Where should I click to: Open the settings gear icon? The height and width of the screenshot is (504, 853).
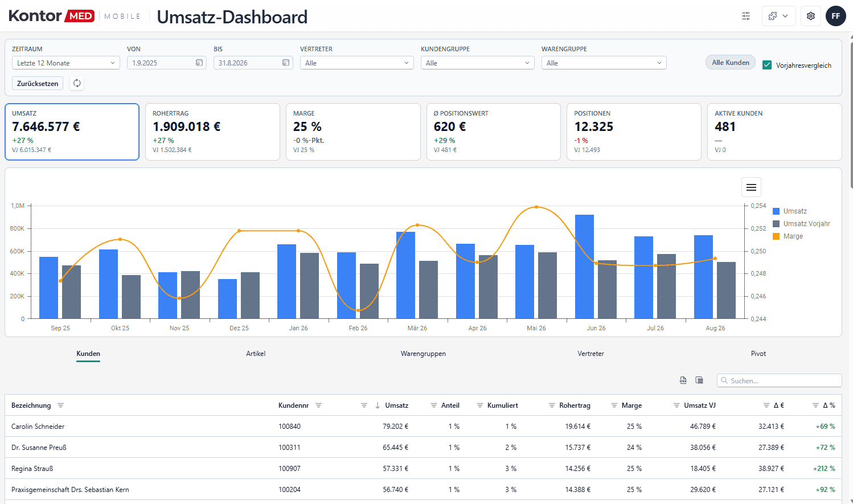click(811, 16)
